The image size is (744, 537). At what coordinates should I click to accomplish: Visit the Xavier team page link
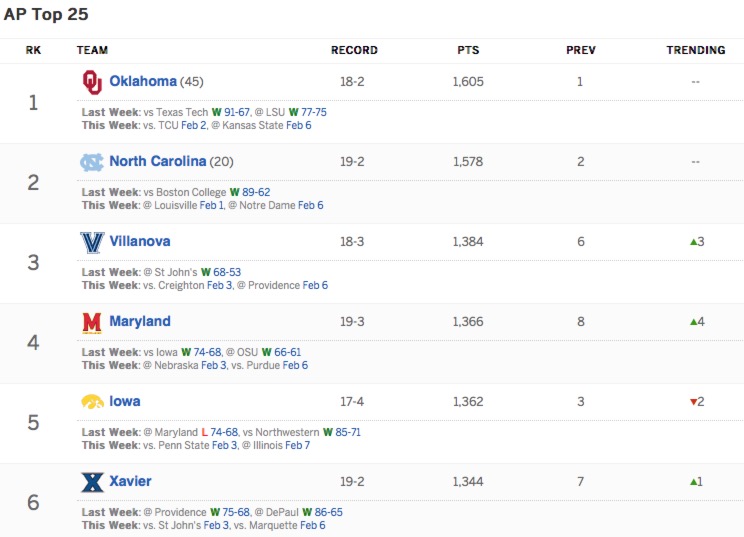pos(131,482)
